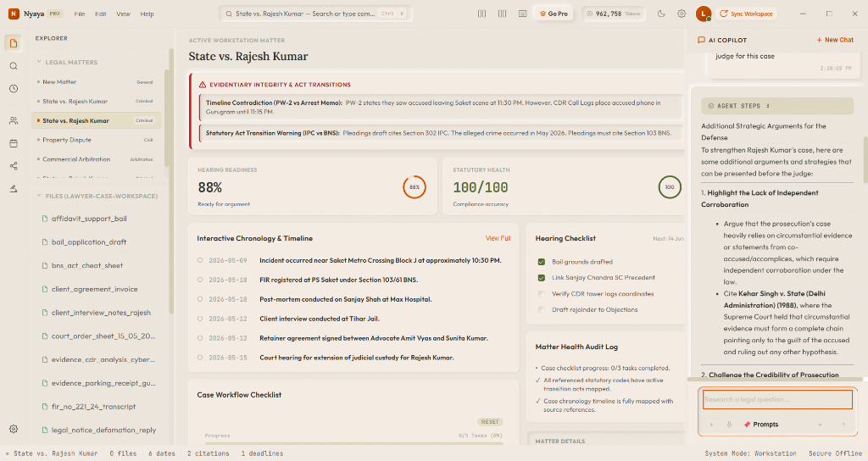Open the Prompts dropdown chevron

[x=820, y=425]
